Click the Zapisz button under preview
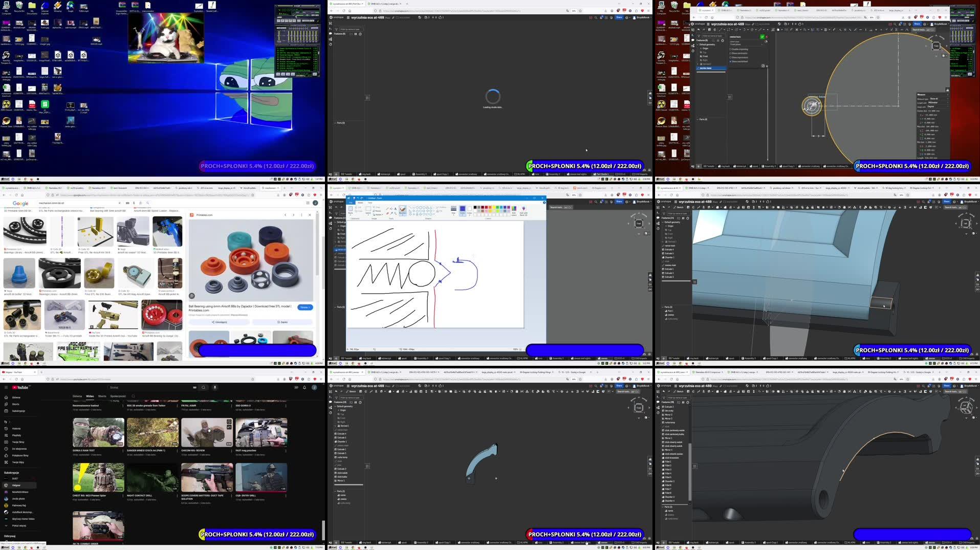This screenshot has width=980, height=550. pos(282,322)
